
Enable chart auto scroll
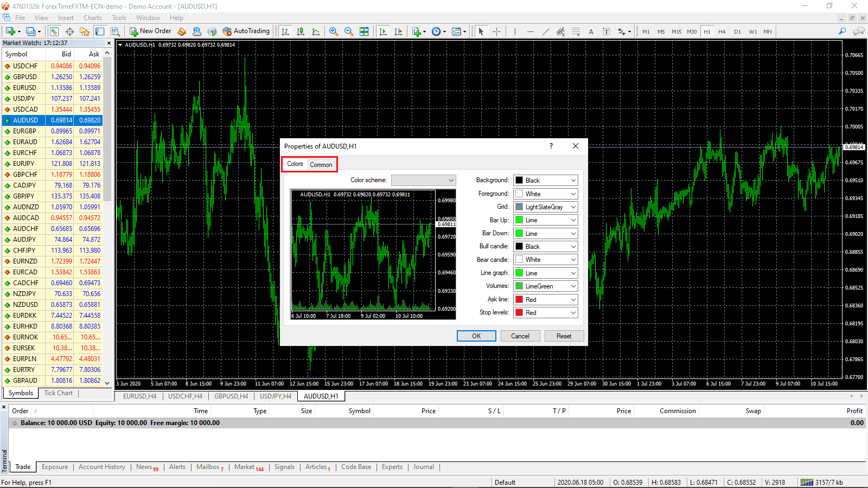[x=383, y=31]
